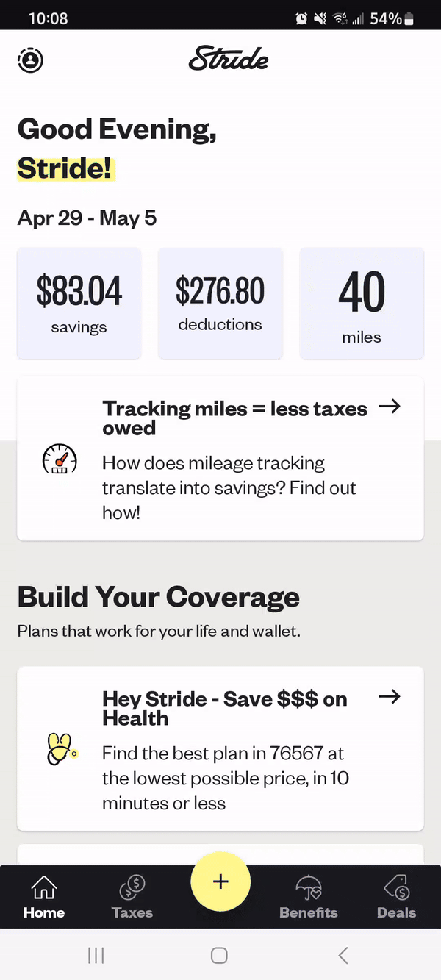Tap the yellow stethoscope heart icon
This screenshot has width=441, height=980.
(x=62, y=748)
